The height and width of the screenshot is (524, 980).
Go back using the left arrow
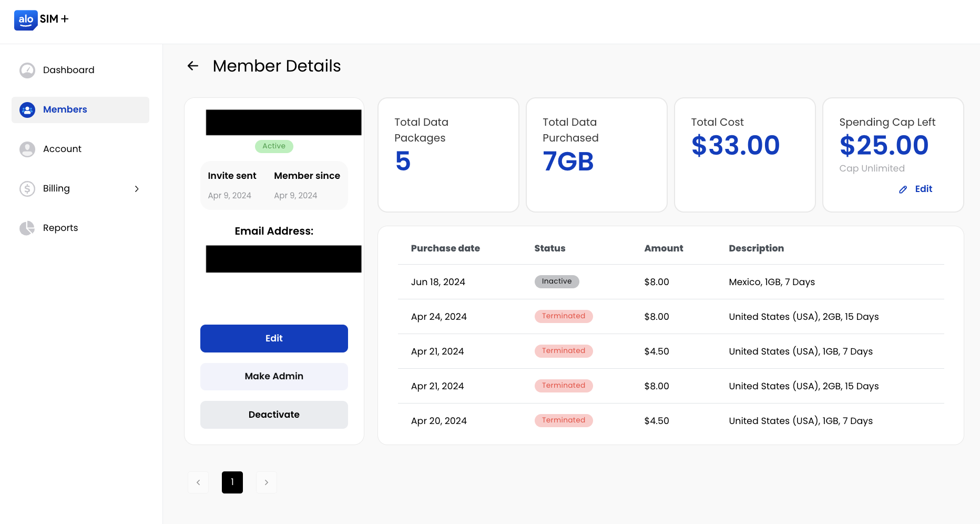coord(193,66)
